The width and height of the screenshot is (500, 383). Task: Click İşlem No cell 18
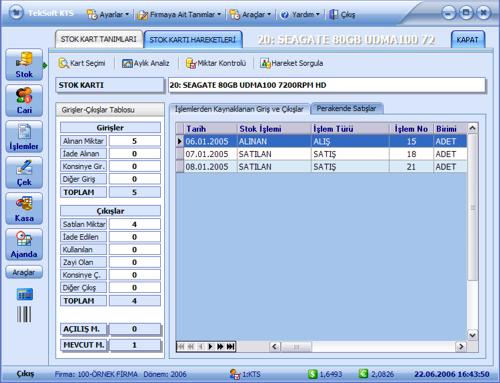tap(411, 154)
